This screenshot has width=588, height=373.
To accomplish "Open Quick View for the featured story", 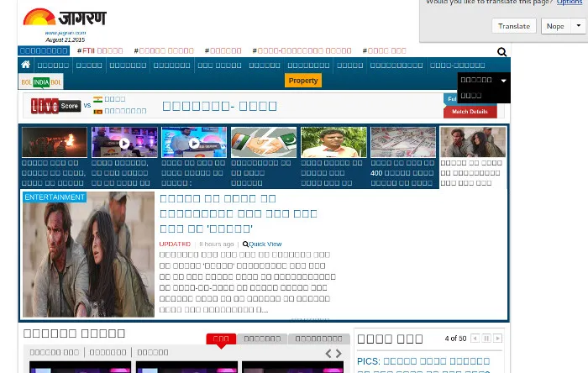I will (262, 244).
